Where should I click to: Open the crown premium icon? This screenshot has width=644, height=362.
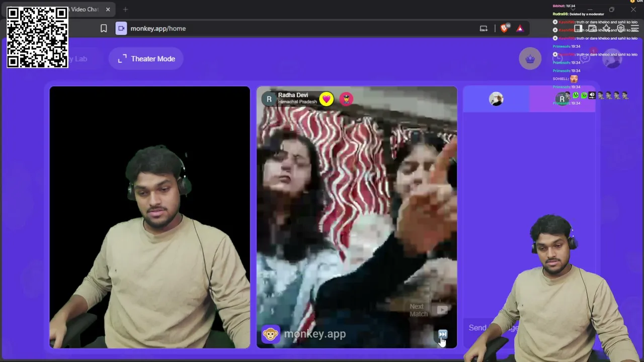click(x=530, y=59)
